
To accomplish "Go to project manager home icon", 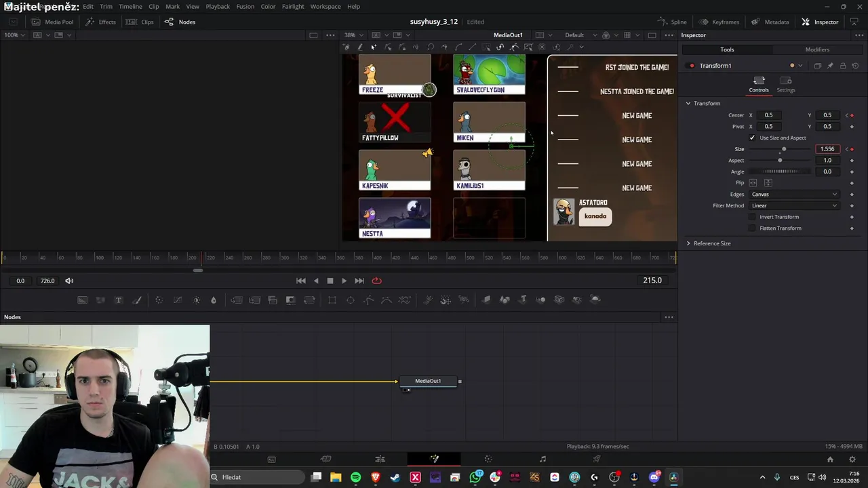I will pos(830,459).
